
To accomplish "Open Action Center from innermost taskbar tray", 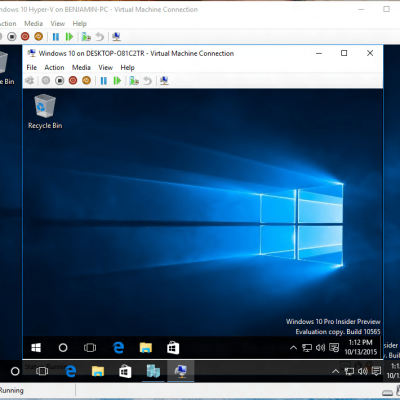I will [x=334, y=348].
